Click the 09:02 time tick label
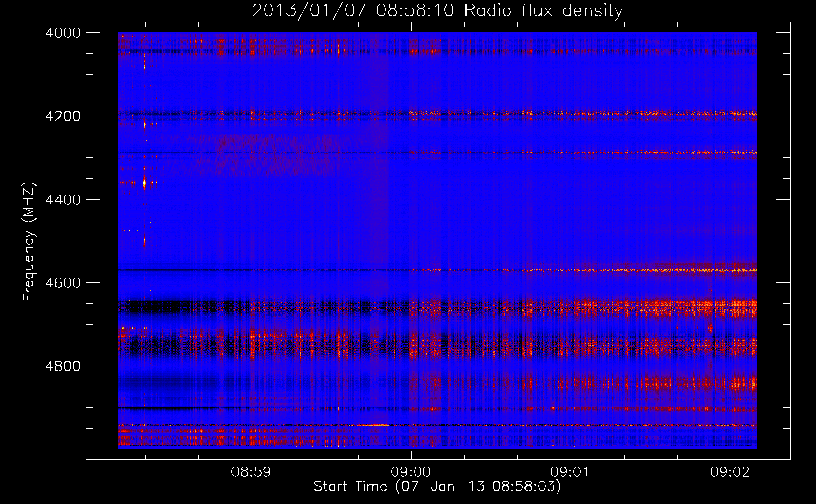 tap(730, 472)
